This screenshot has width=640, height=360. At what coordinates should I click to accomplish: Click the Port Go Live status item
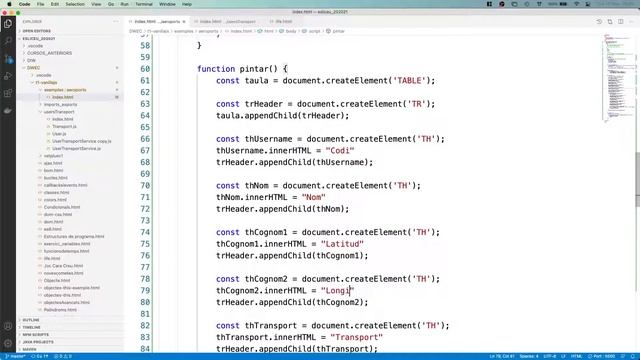(x=601, y=356)
